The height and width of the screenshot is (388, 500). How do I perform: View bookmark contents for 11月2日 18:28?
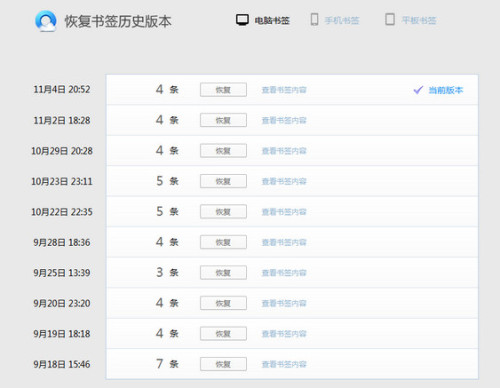(284, 120)
